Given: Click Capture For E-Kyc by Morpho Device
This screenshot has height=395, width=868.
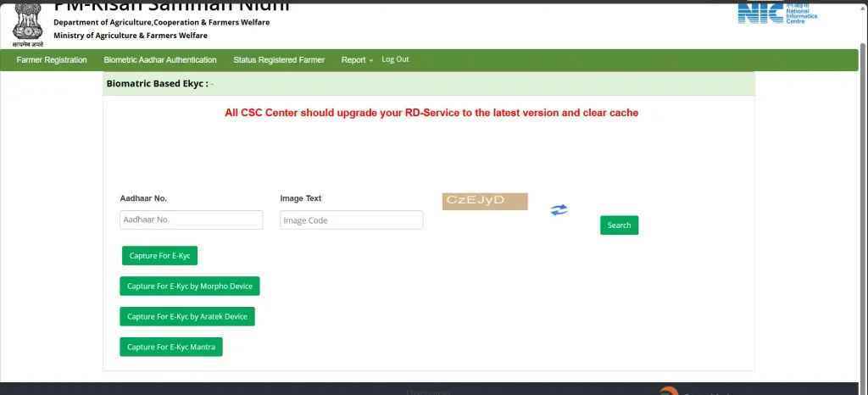Looking at the screenshot, I should [189, 286].
